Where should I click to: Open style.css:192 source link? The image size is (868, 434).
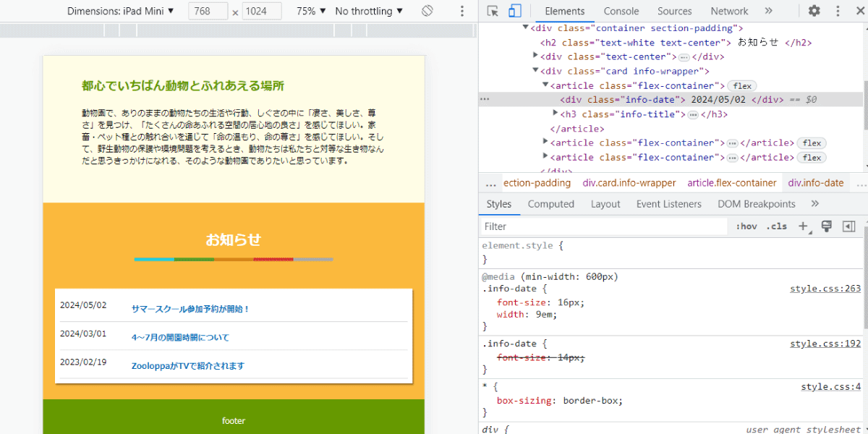pyautogui.click(x=825, y=344)
